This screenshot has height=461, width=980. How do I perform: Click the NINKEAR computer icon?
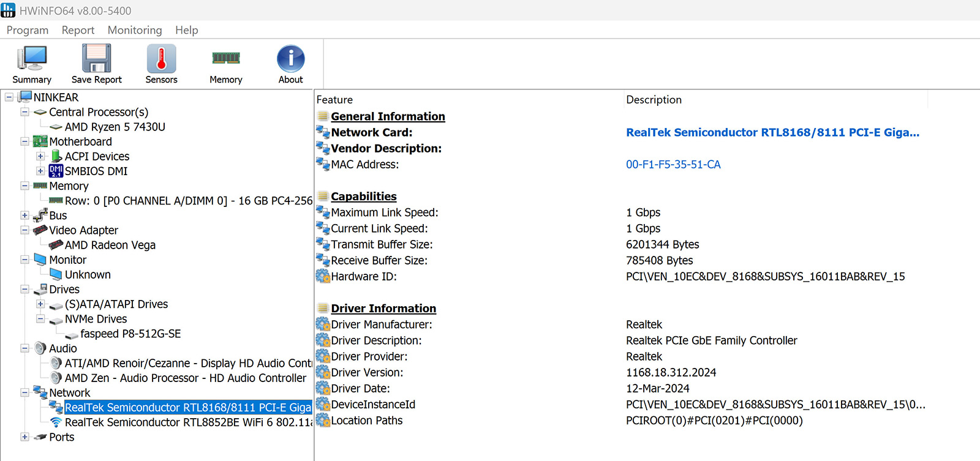pyautogui.click(x=25, y=97)
